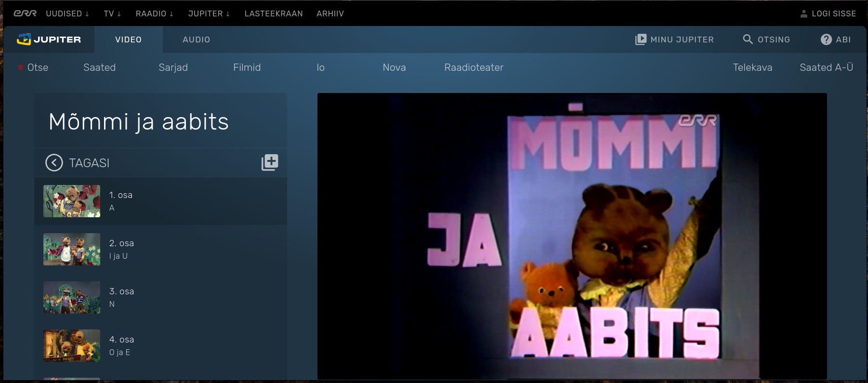The width and height of the screenshot is (868, 383).
Task: Click the Abi help label
Action: (x=843, y=40)
